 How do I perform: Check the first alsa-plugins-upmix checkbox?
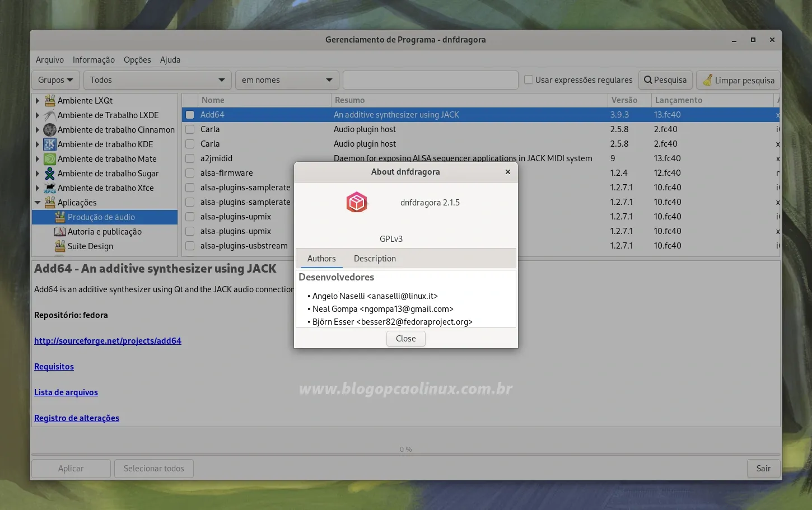click(x=190, y=217)
